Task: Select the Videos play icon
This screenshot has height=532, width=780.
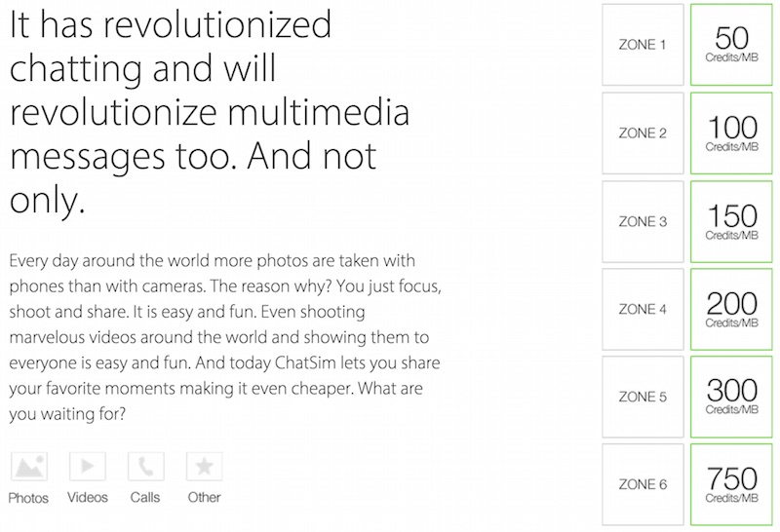Action: point(88,467)
